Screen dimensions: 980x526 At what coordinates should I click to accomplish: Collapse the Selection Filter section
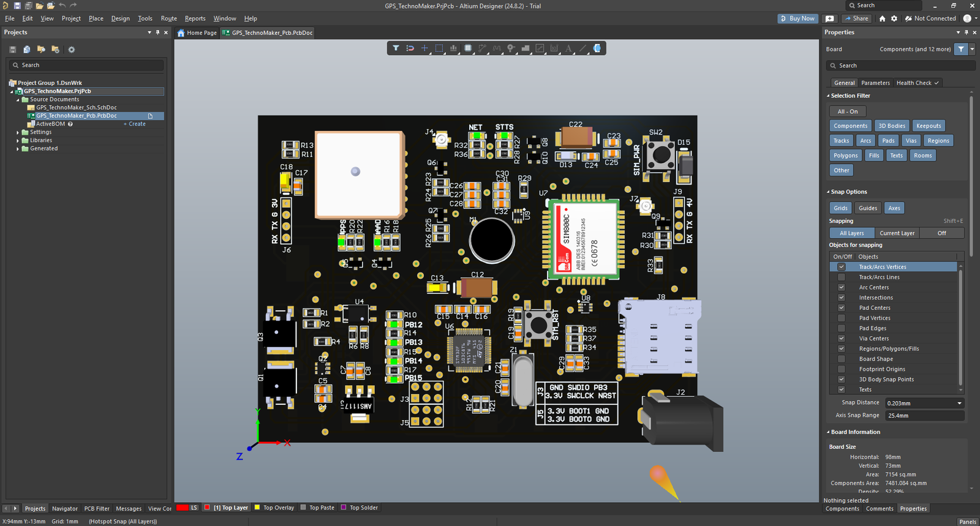coord(828,96)
